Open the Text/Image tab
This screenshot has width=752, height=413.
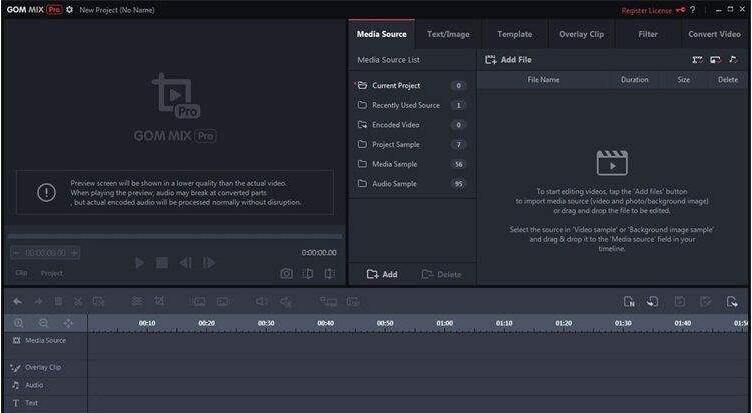point(448,34)
